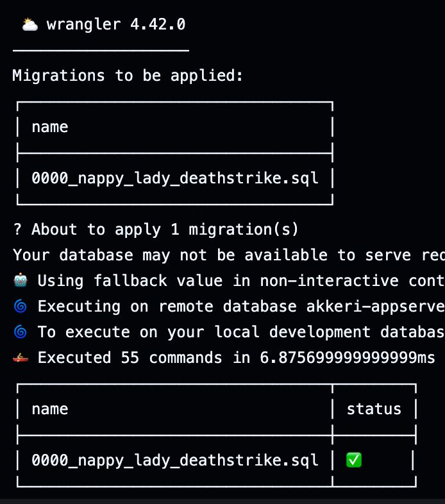Click the green checkmark status emoji
Viewport: 445px width, 504px height.
pyautogui.click(x=354, y=460)
